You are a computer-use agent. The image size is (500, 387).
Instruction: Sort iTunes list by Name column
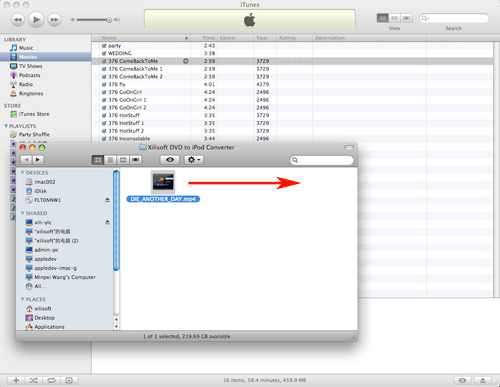(x=145, y=38)
